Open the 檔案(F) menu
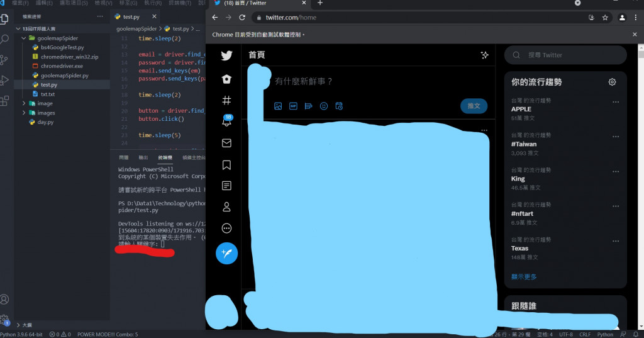This screenshot has height=338, width=644. (20, 3)
